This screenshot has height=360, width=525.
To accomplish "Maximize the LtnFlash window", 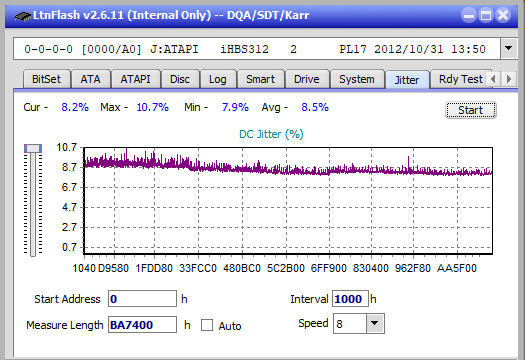I will [x=486, y=15].
